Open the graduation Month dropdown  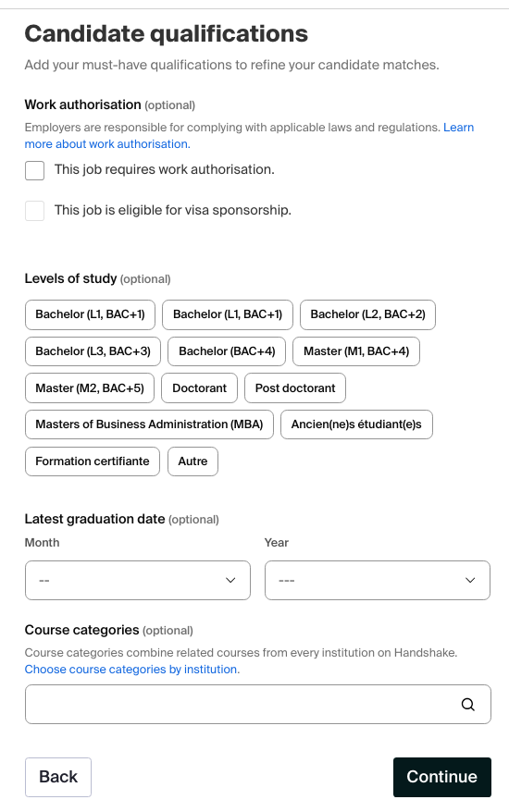click(x=137, y=580)
